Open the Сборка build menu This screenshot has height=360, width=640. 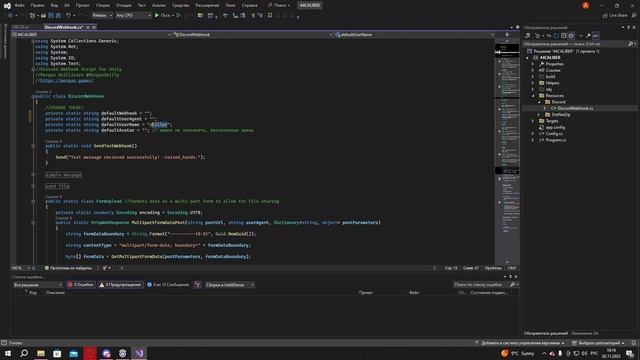[x=103, y=5]
